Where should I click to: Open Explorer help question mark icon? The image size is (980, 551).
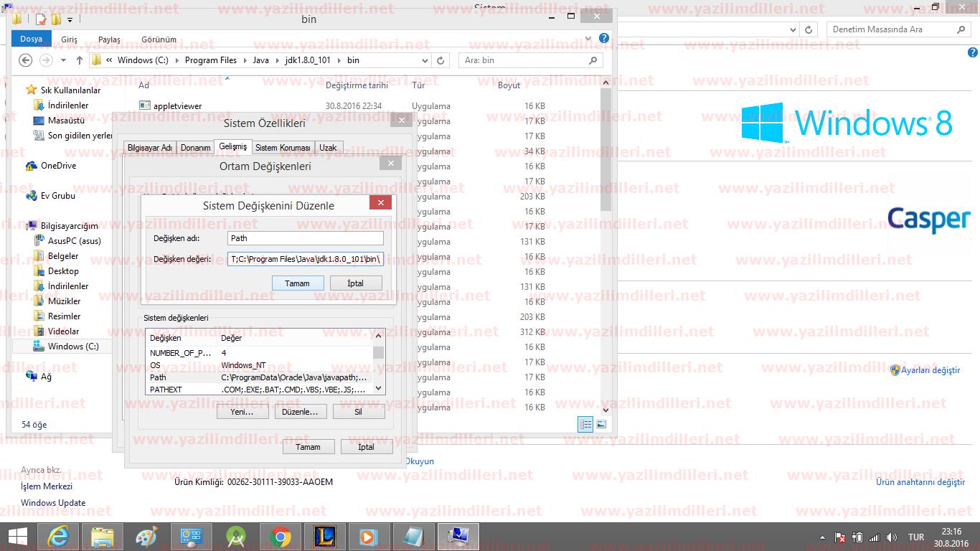[x=604, y=39]
